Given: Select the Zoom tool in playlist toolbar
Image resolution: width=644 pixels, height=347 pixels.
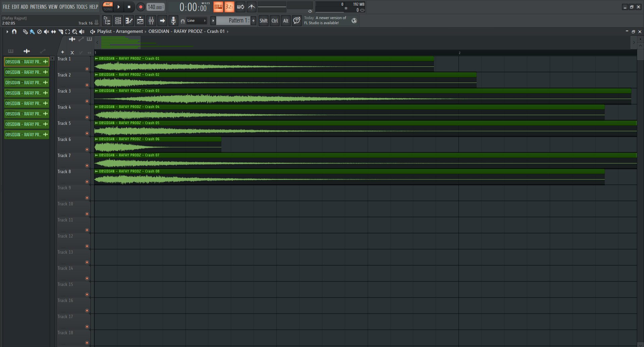Looking at the screenshot, I should [74, 32].
